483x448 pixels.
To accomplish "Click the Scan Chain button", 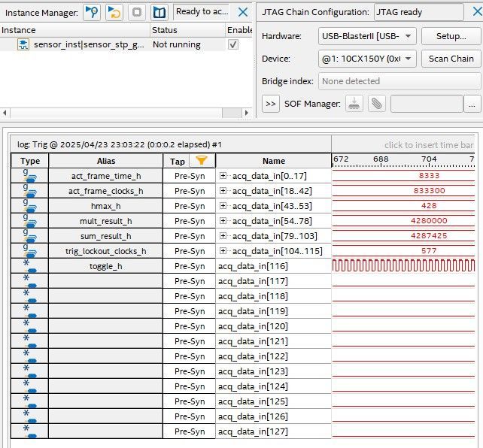I will 451,59.
